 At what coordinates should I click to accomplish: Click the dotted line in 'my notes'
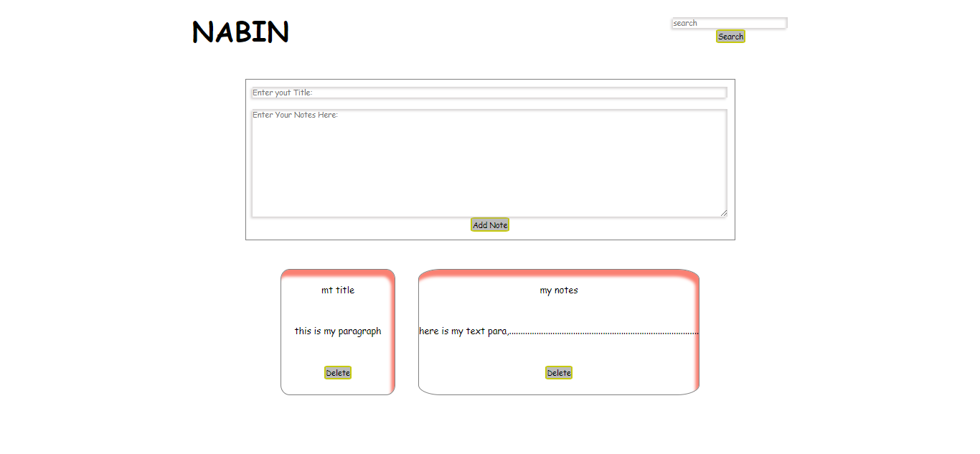pyautogui.click(x=604, y=333)
